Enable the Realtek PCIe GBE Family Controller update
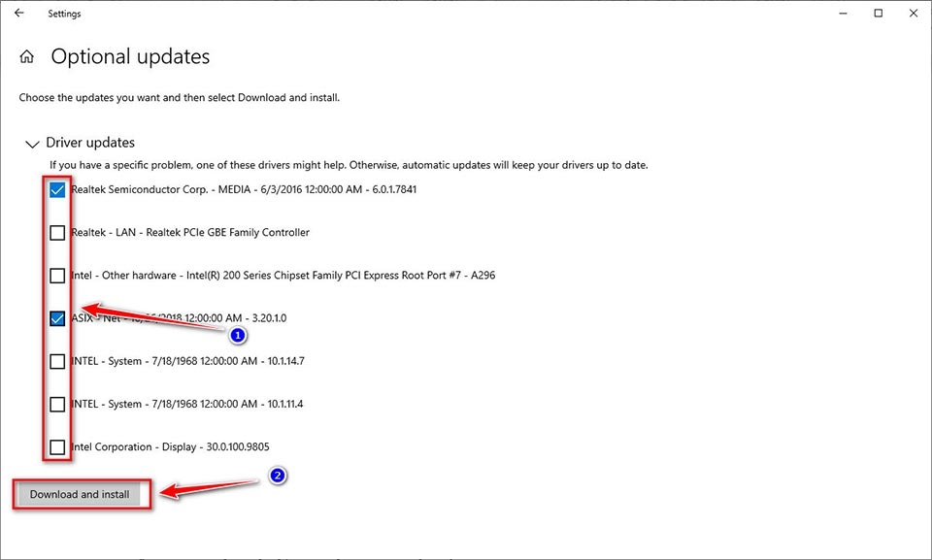Screen dimensions: 932x560 57,232
